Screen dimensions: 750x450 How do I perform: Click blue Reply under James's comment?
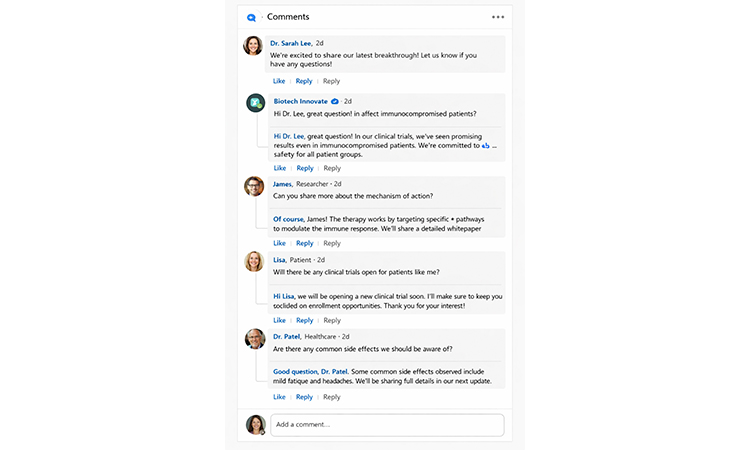click(304, 243)
